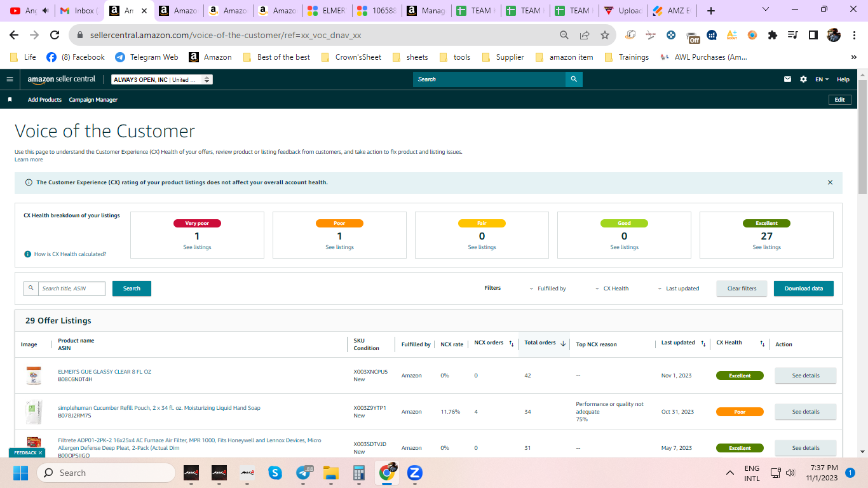
Task: Reload the page
Action: pos(55,35)
